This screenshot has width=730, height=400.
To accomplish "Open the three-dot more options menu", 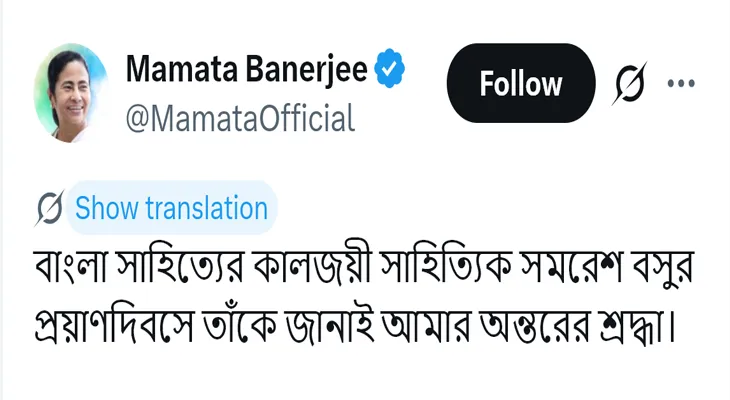I will pos(681,83).
